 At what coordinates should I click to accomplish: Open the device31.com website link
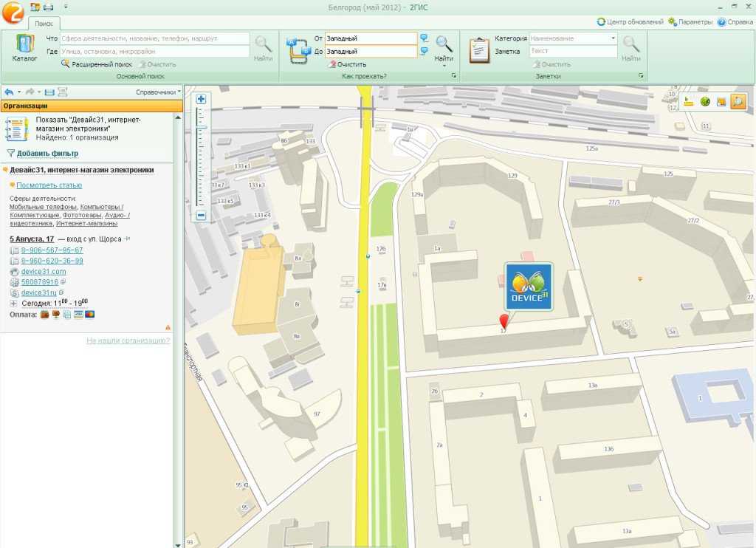[x=44, y=272]
